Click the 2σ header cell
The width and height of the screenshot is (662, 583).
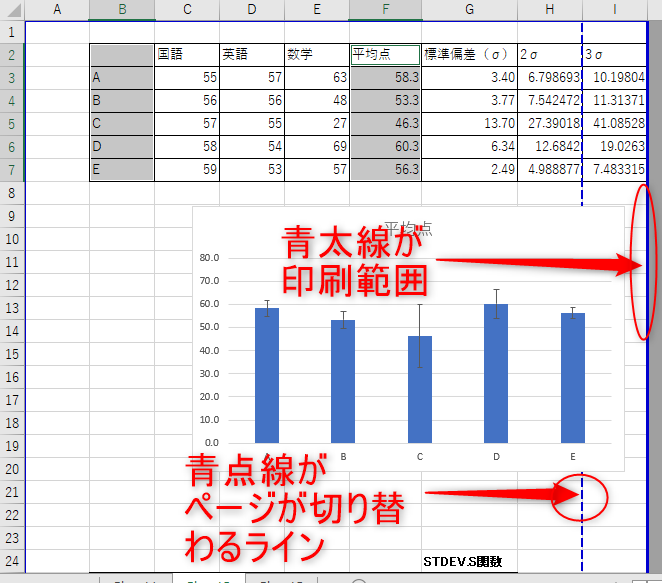[x=550, y=54]
